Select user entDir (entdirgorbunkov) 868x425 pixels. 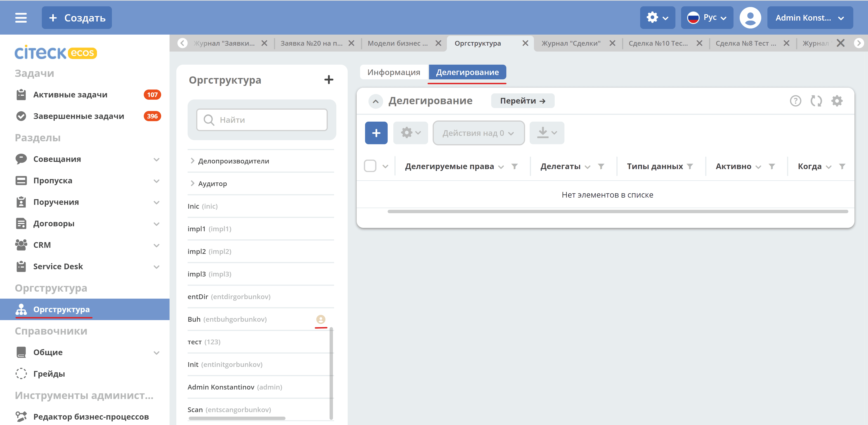[261, 297]
